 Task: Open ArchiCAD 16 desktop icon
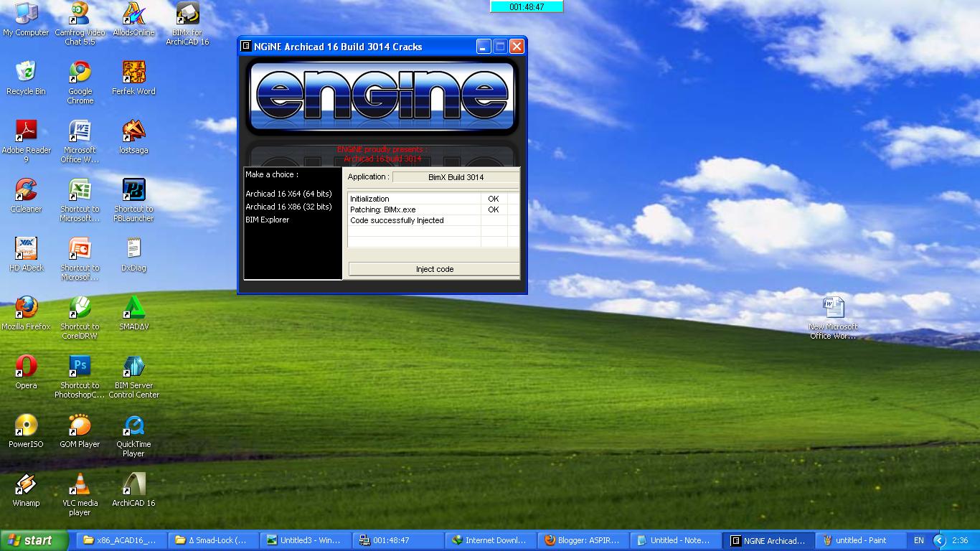(x=133, y=490)
